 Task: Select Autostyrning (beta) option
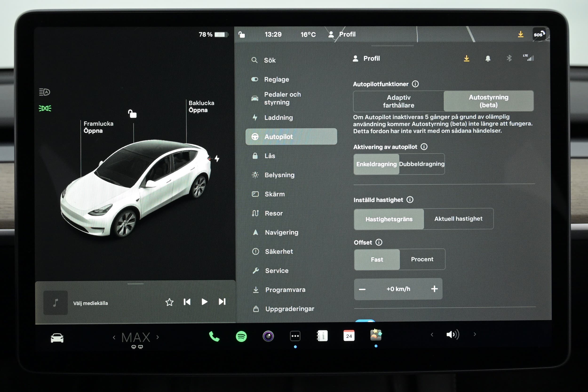(489, 101)
